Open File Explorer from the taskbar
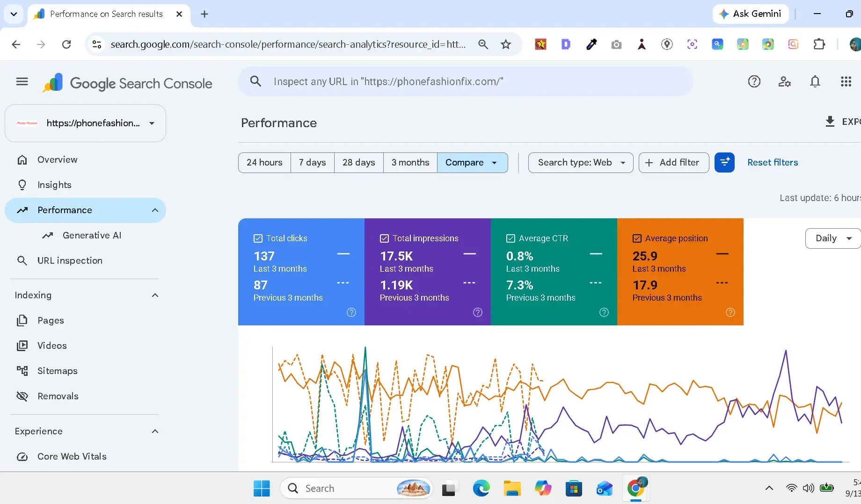Viewport: 861px width, 504px height. tap(512, 489)
